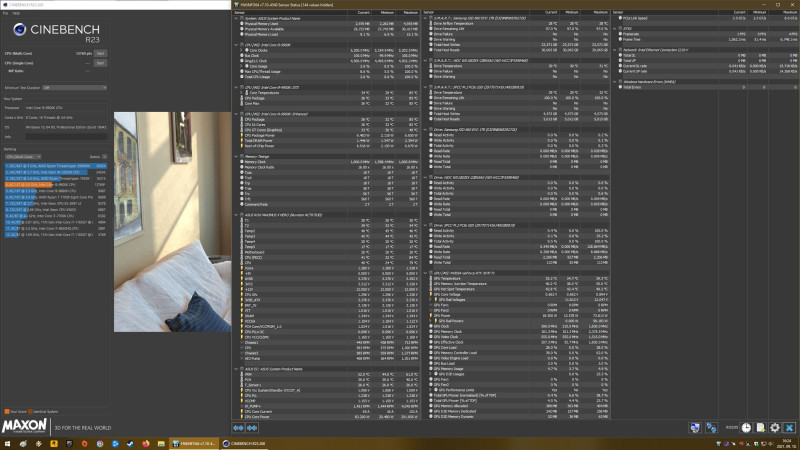The width and height of the screenshot is (800, 450).
Task: Expand the GPU Rail Voltages sub-item
Action: pos(430,299)
